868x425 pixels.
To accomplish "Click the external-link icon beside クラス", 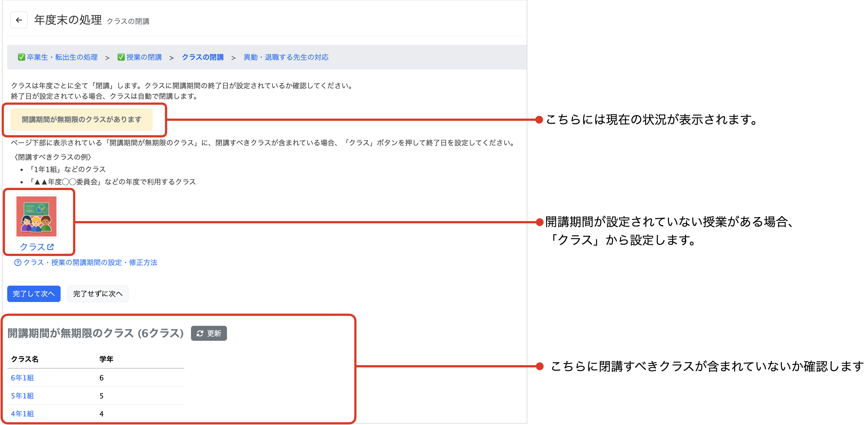I will click(51, 247).
